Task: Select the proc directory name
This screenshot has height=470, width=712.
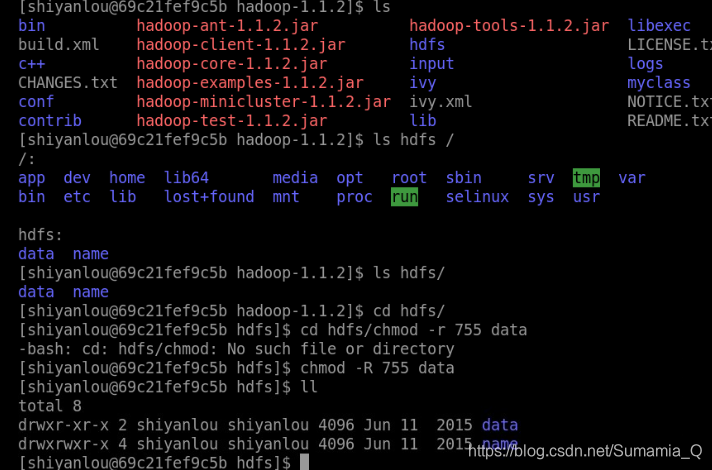Action: (354, 197)
